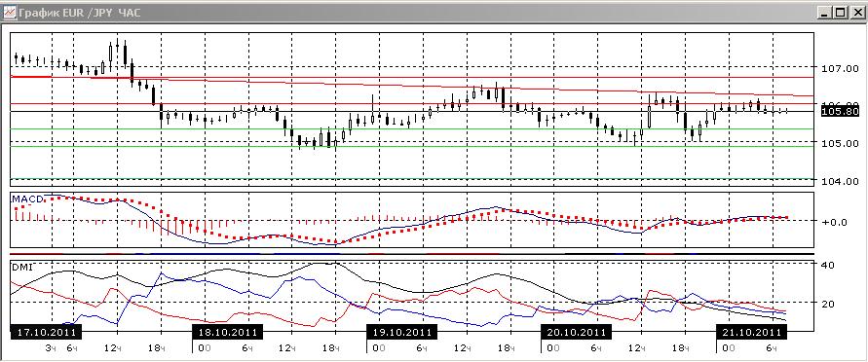Click the MACD indicator label

click(x=27, y=199)
